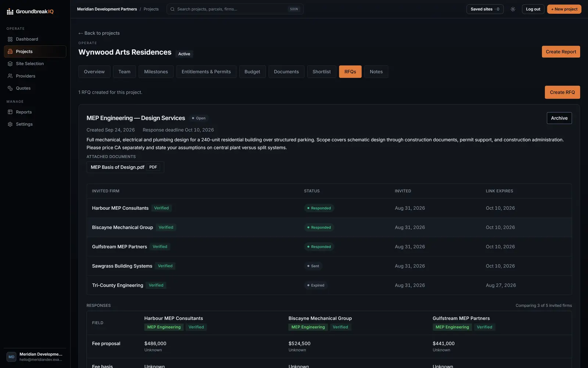The width and height of the screenshot is (588, 368).
Task: Click the Create RFQ button
Action: point(562,92)
